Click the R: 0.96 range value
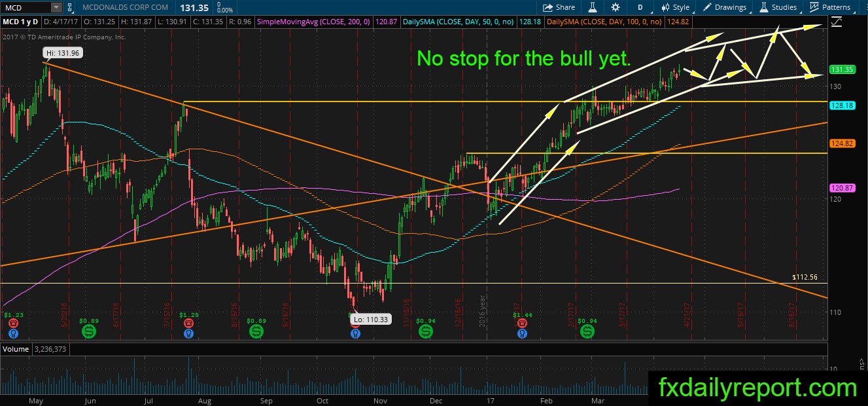The height and width of the screenshot is (406, 868). click(240, 22)
